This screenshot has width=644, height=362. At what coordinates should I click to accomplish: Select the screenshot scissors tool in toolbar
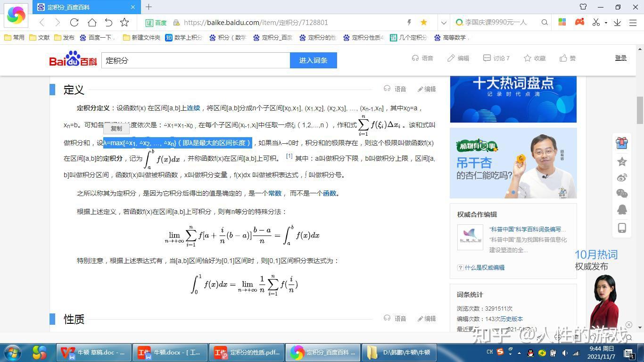click(595, 22)
